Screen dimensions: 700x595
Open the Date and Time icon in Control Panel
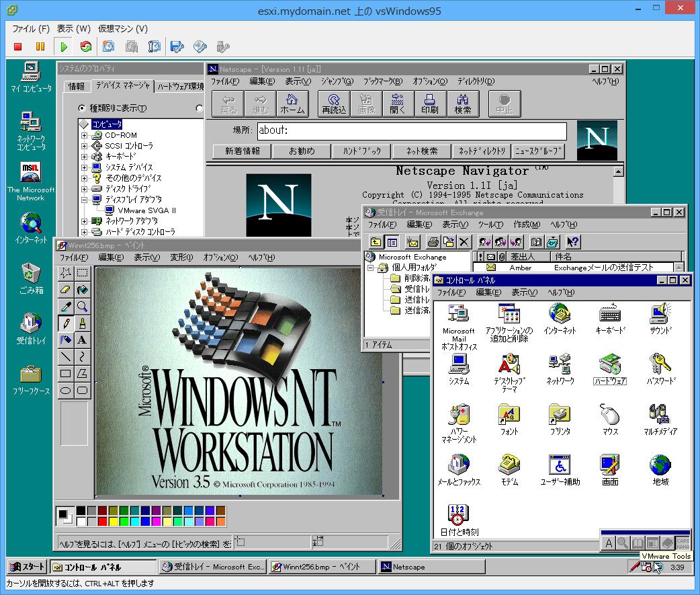(x=459, y=520)
